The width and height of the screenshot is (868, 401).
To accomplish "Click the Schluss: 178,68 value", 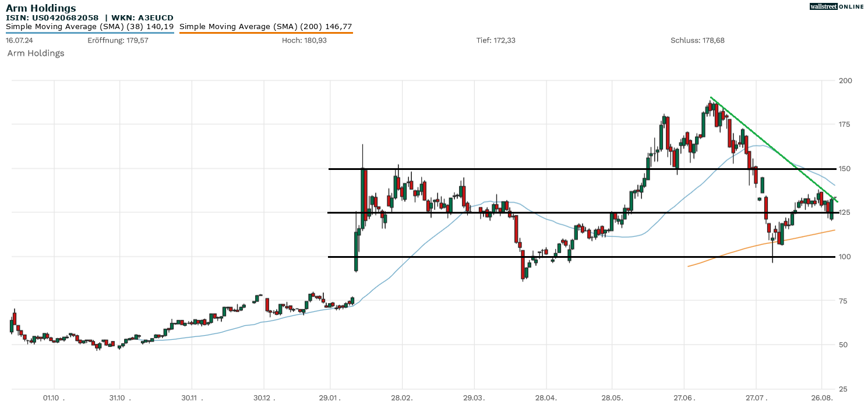I will pyautogui.click(x=697, y=41).
